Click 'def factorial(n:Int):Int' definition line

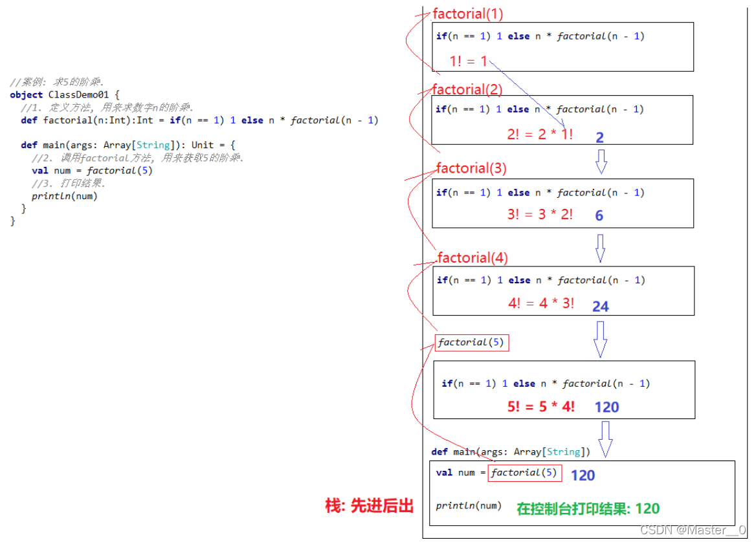pos(199,120)
